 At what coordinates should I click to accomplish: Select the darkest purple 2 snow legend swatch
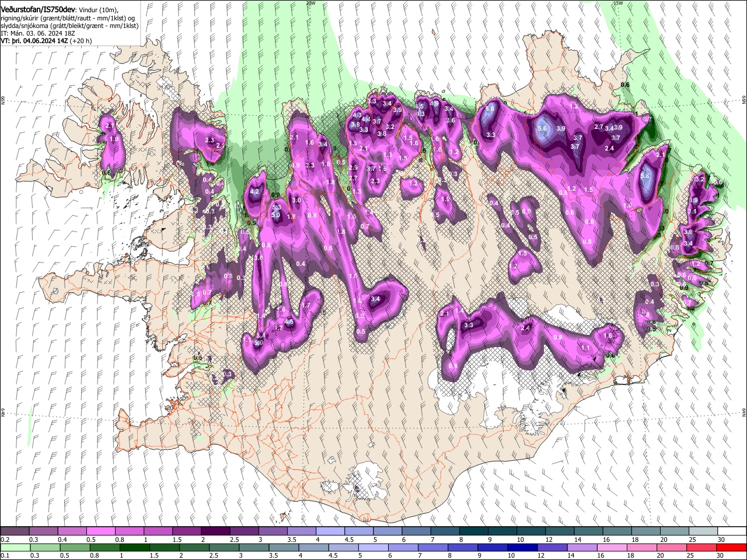215,531
